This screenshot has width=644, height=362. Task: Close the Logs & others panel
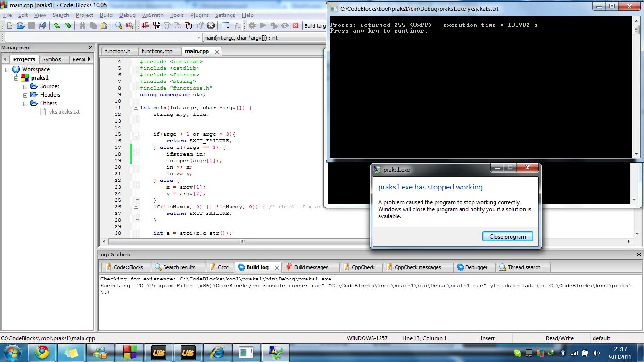[639, 255]
